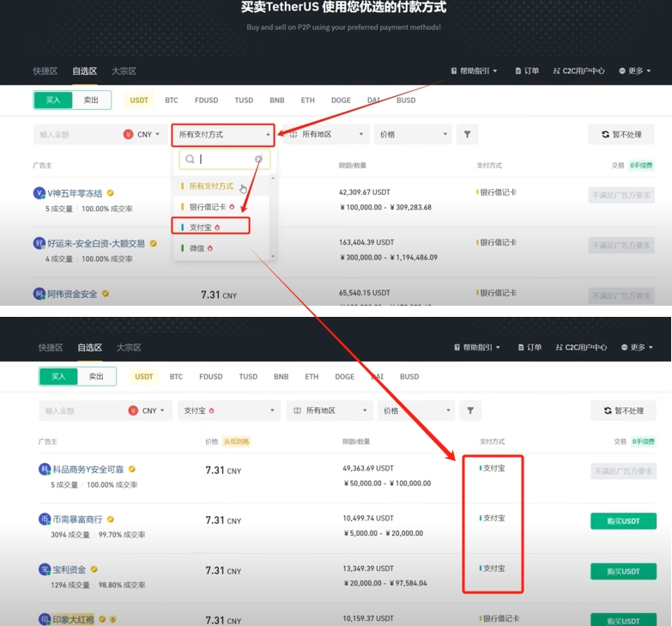
Task: Select FDUSD coin tab in lower panel
Action: (210, 376)
